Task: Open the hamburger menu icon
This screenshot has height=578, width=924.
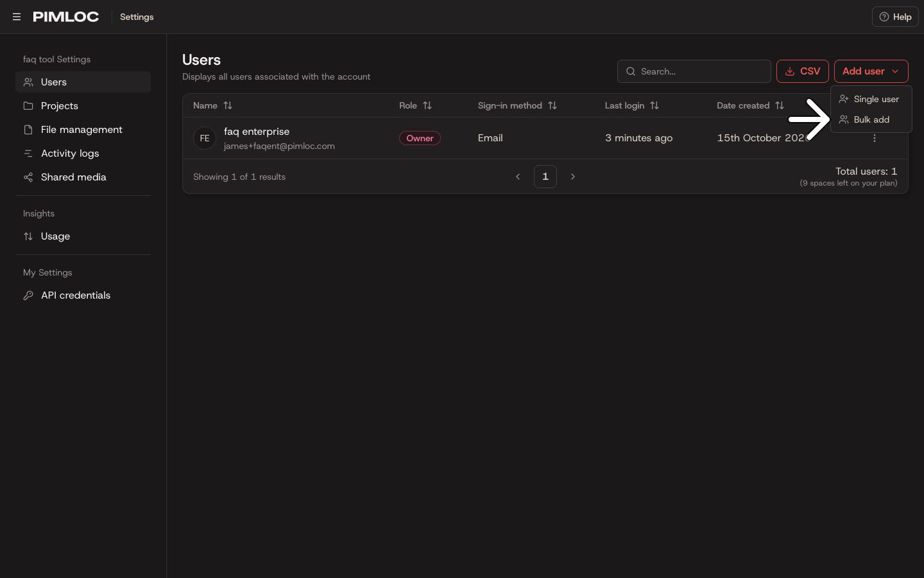Action: click(17, 17)
